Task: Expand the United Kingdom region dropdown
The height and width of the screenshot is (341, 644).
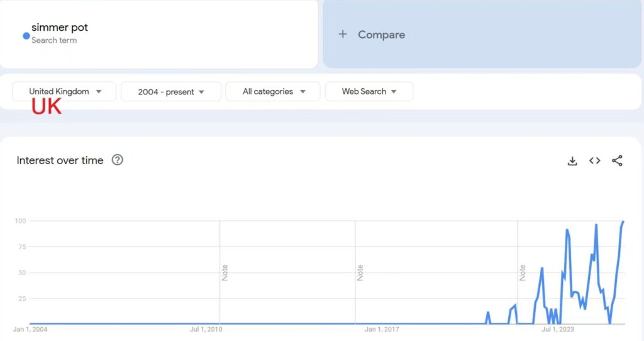Action: click(64, 91)
